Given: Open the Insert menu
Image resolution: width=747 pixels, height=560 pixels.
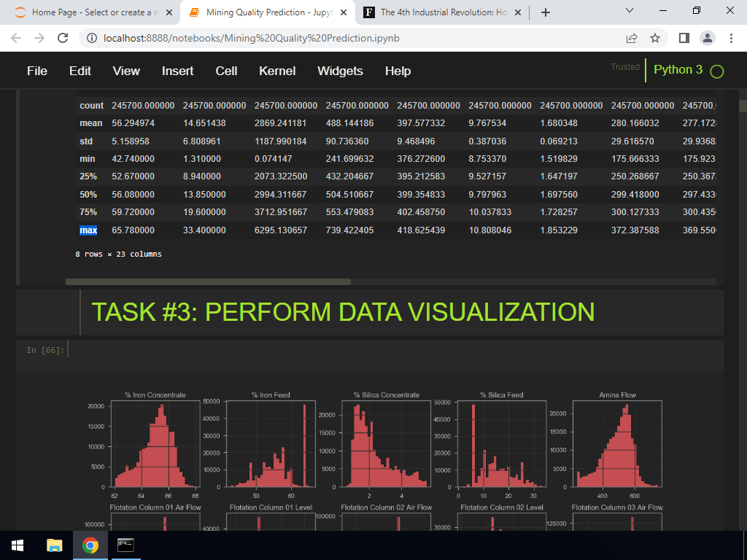Looking at the screenshot, I should (x=177, y=71).
